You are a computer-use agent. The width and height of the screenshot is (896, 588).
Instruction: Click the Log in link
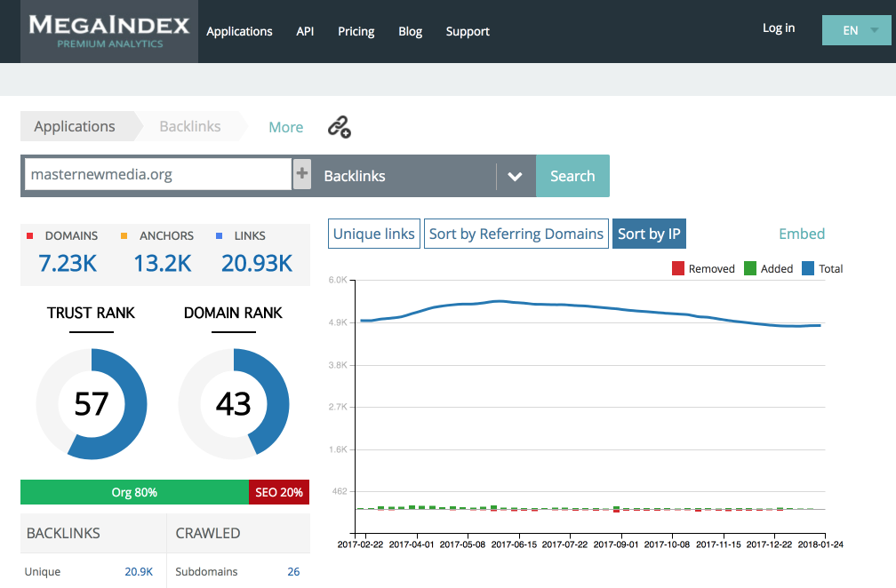pyautogui.click(x=779, y=28)
